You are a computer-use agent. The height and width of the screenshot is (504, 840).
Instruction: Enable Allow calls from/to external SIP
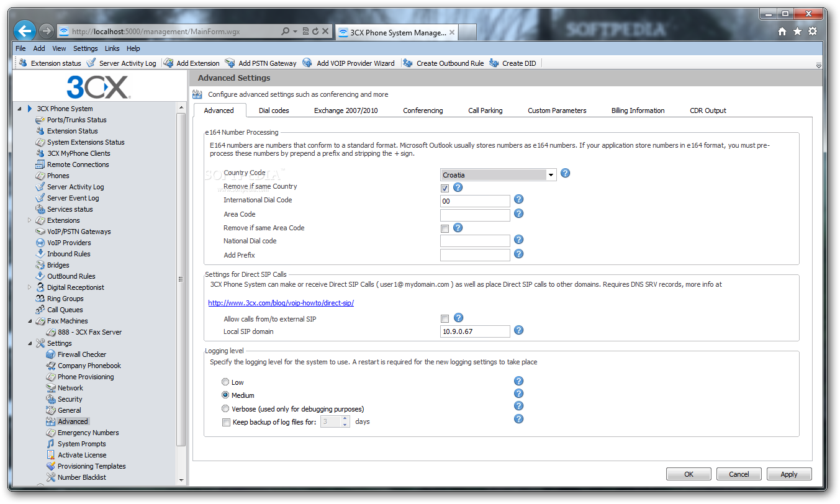(445, 319)
